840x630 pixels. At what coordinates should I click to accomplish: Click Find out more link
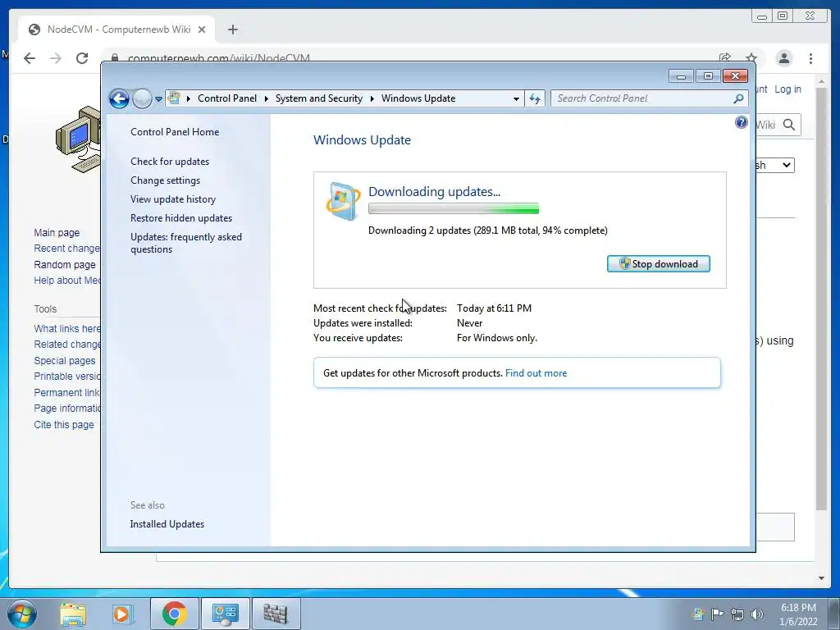(536, 373)
